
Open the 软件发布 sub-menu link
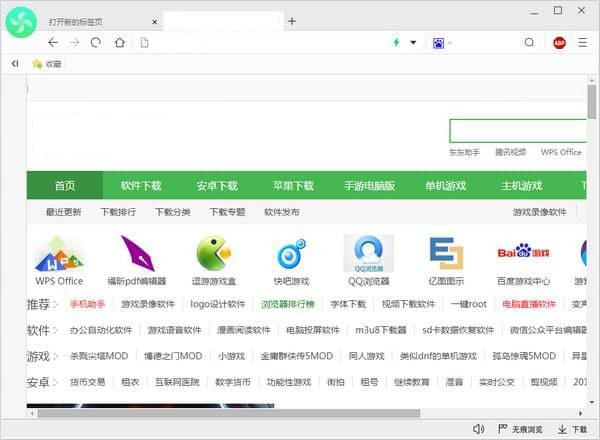tap(282, 212)
